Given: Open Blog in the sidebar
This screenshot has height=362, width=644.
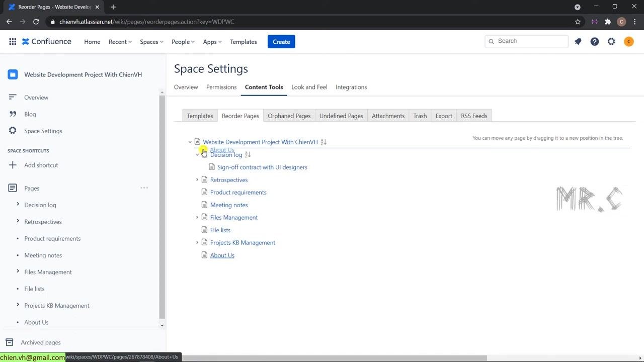Looking at the screenshot, I should 30,114.
